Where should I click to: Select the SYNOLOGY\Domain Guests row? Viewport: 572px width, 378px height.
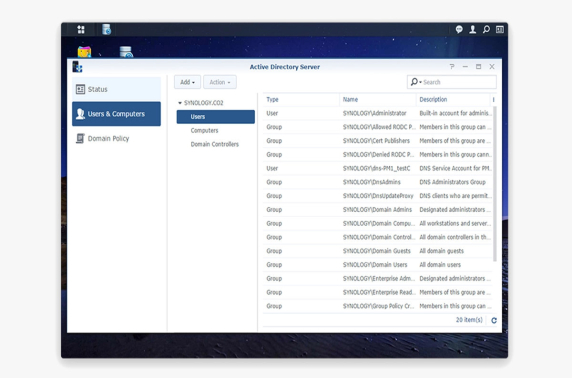pyautogui.click(x=378, y=251)
